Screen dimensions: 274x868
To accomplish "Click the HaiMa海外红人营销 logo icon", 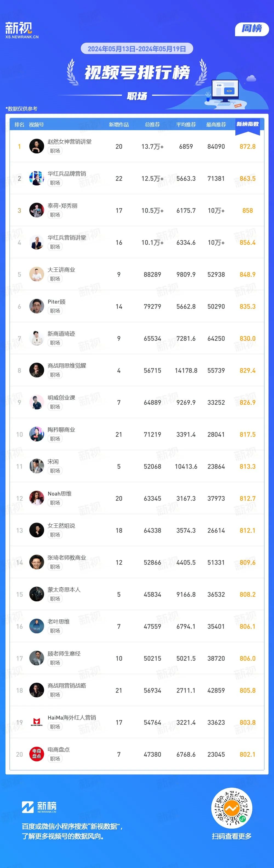I will 36,722.
